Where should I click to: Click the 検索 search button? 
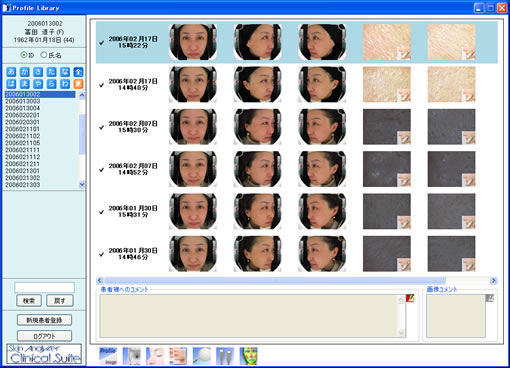pos(29,301)
